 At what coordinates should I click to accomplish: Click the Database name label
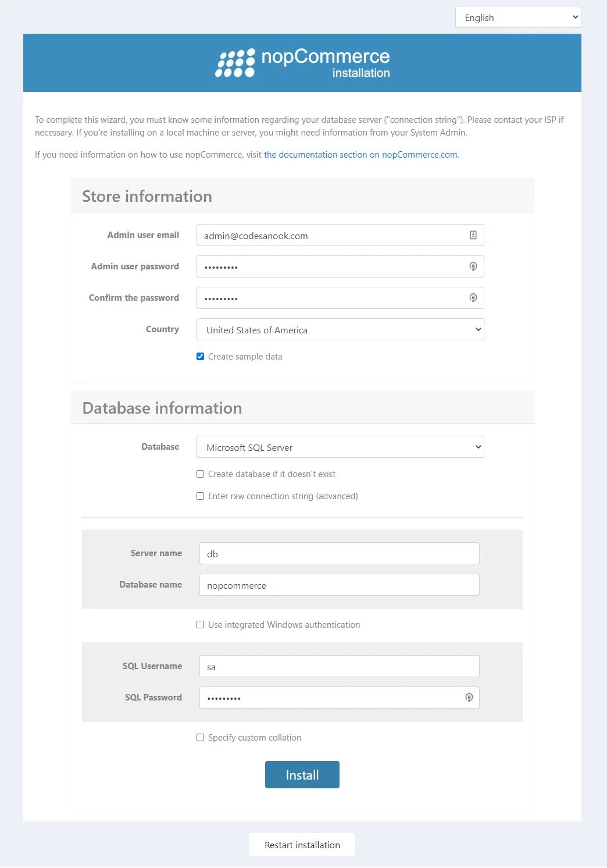pyautogui.click(x=151, y=585)
